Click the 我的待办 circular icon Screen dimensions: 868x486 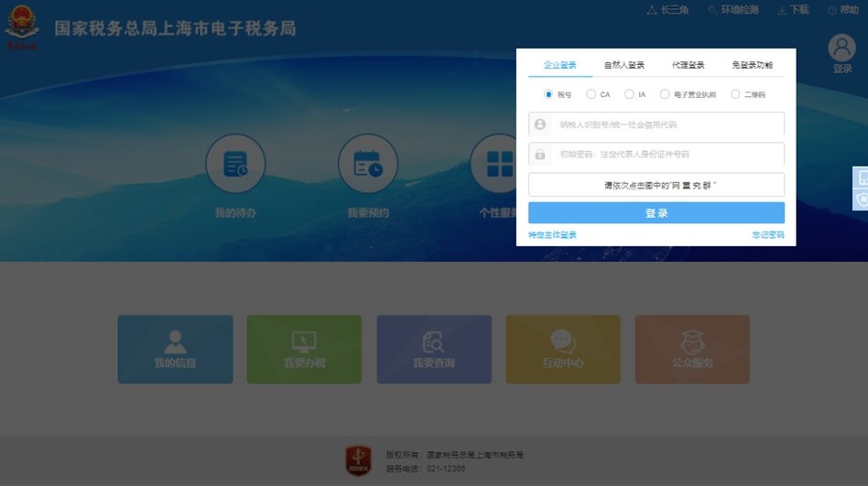tap(235, 165)
